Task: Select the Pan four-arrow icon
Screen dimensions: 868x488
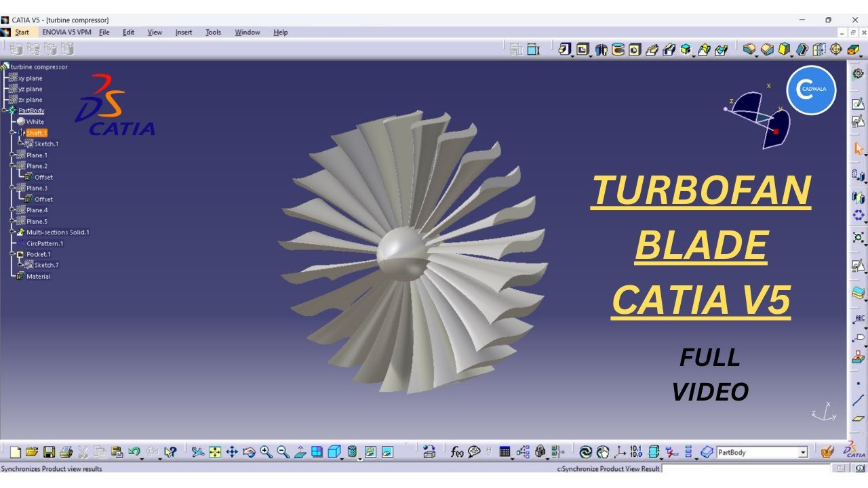Action: pos(232,452)
